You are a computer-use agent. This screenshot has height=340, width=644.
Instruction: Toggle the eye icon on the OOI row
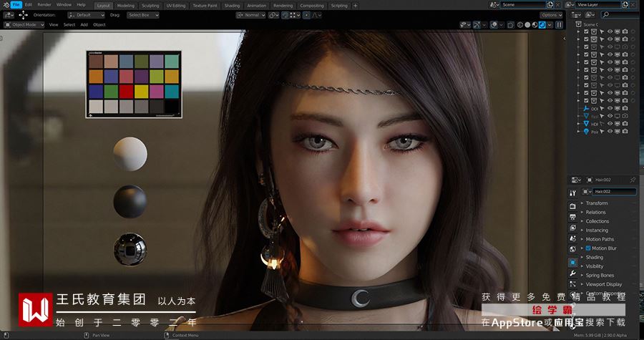tap(610, 108)
